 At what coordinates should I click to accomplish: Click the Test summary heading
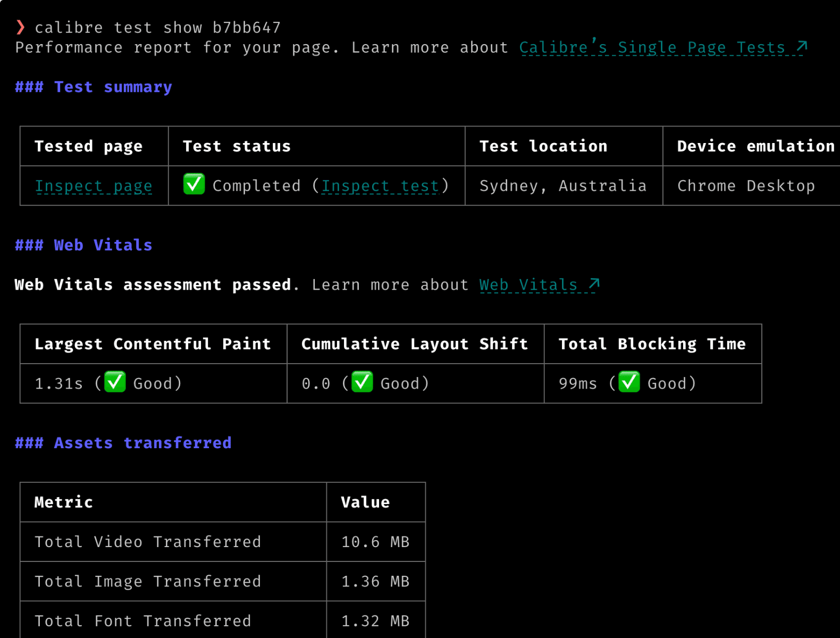(x=94, y=87)
